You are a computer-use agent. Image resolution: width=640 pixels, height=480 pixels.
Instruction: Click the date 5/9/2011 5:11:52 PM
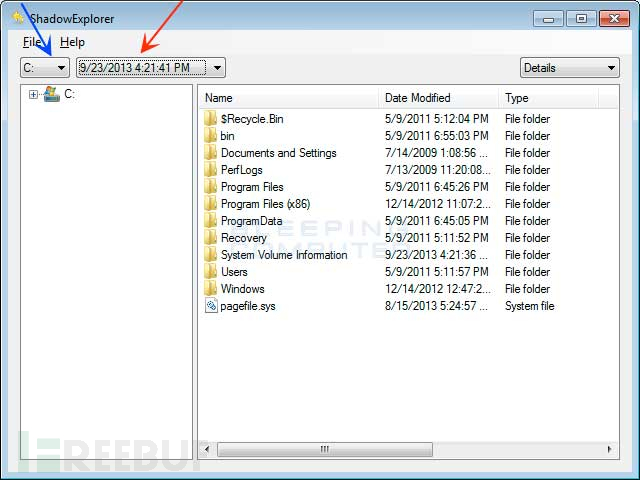tap(437, 238)
